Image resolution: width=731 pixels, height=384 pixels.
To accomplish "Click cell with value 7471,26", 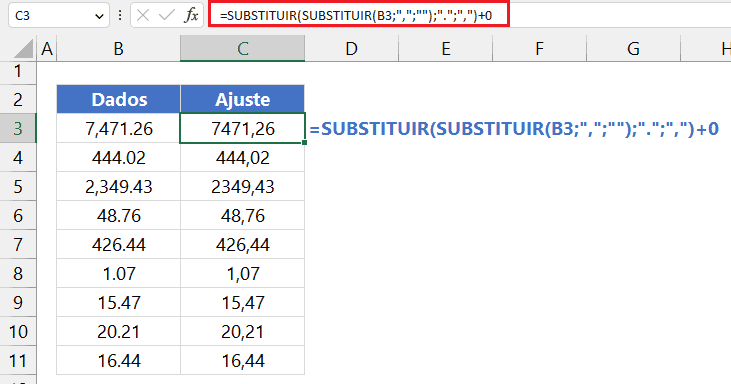I will [x=242, y=128].
